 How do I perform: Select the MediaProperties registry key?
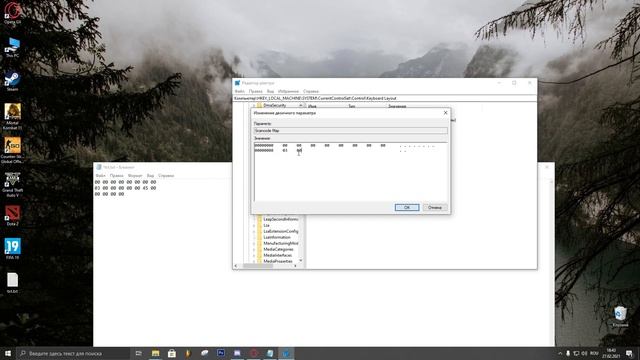click(x=278, y=261)
